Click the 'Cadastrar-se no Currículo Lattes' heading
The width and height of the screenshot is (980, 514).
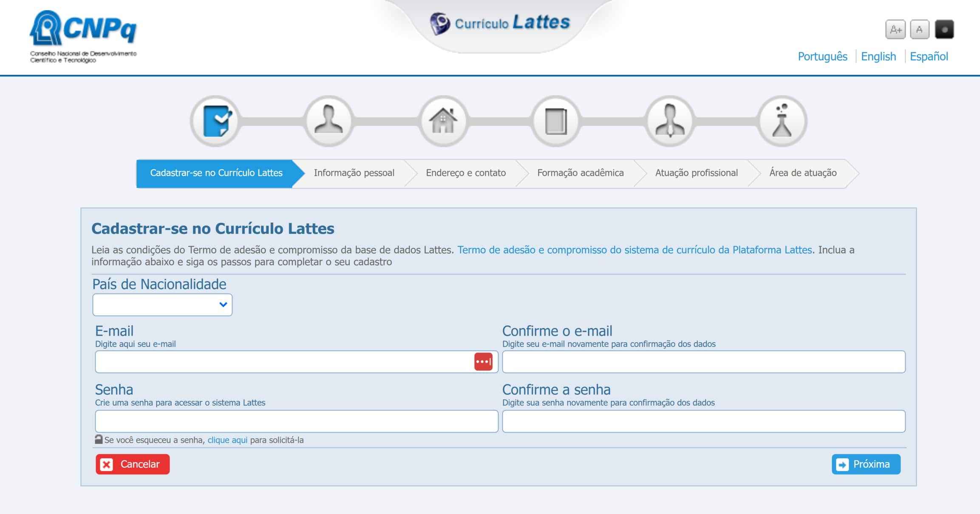coord(213,229)
